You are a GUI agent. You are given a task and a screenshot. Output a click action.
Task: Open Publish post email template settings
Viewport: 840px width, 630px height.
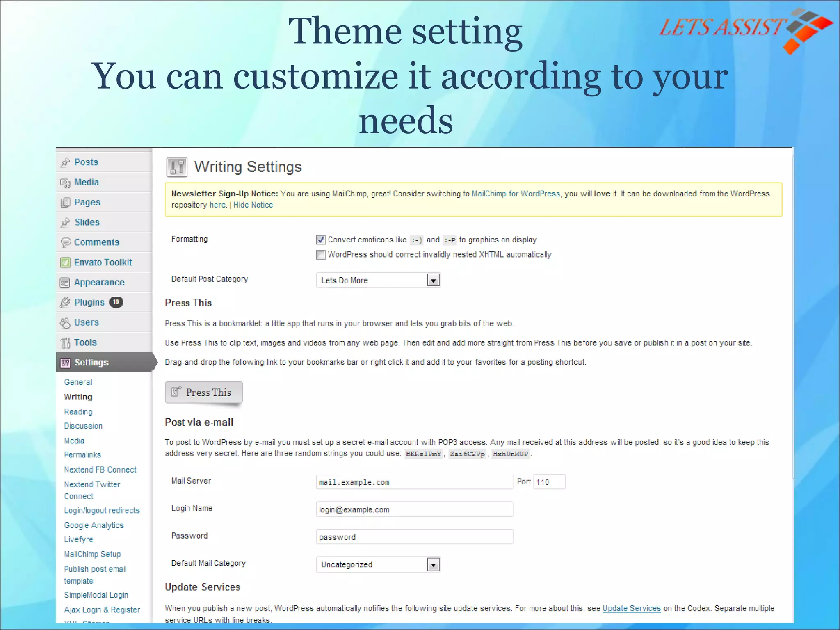[95, 575]
